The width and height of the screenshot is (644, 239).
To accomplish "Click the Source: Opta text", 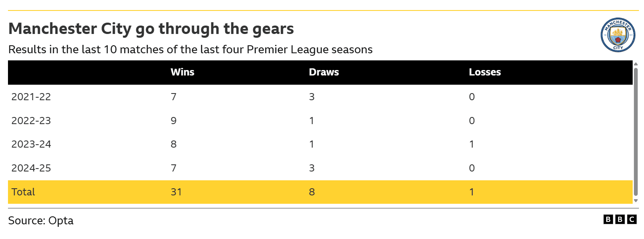I will click(41, 221).
